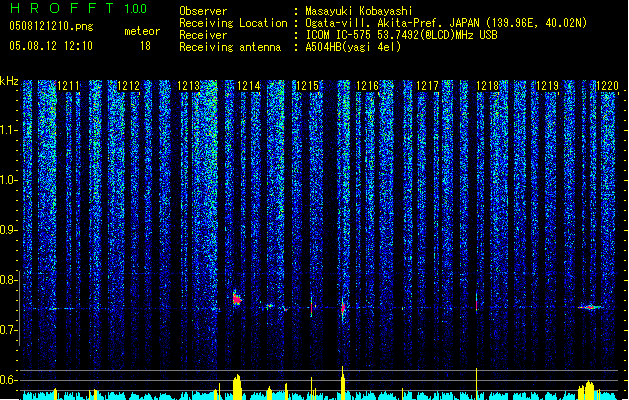Click the 1219 time marker
This screenshot has height=400, width=629.
tap(548, 86)
